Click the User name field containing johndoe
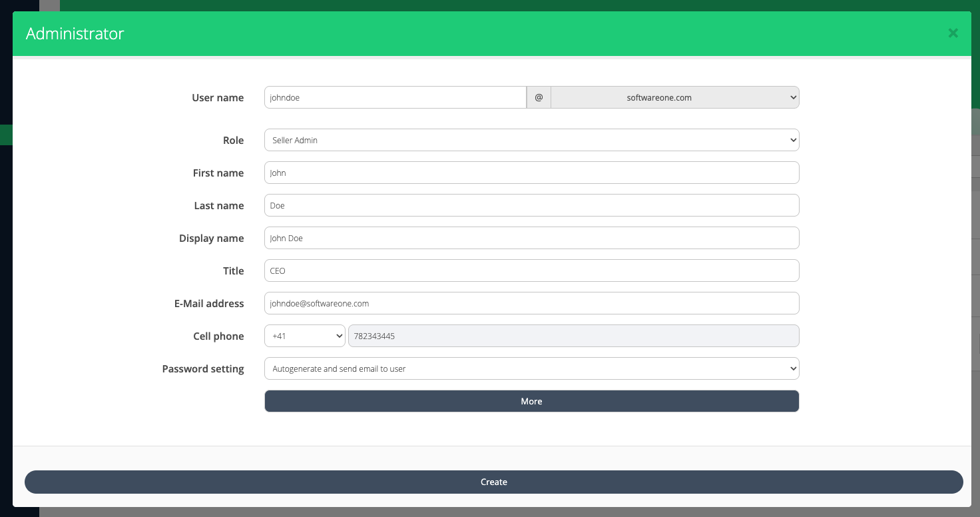The width and height of the screenshot is (980, 517). click(395, 97)
